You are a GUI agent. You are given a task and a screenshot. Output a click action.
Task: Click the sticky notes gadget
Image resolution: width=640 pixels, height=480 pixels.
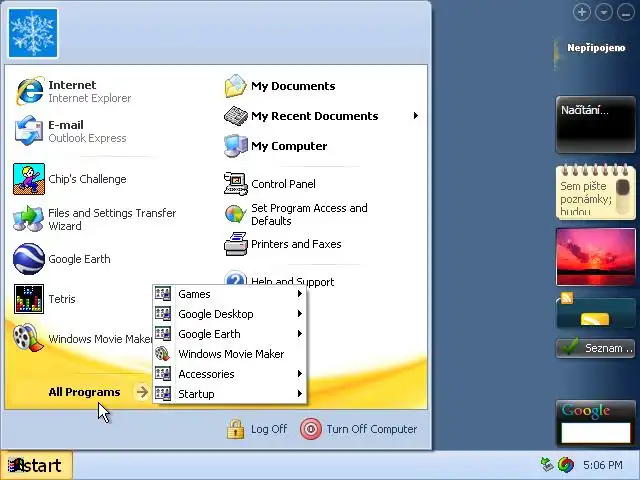596,191
